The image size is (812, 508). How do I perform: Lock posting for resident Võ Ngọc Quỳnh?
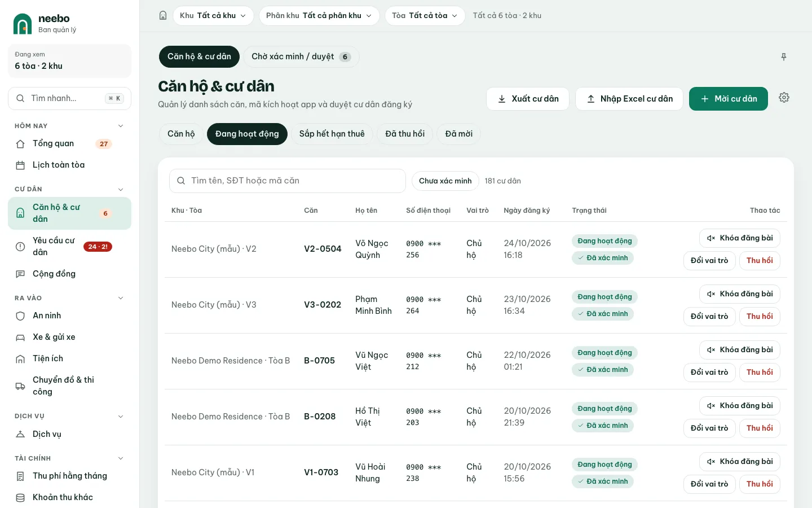(x=740, y=238)
